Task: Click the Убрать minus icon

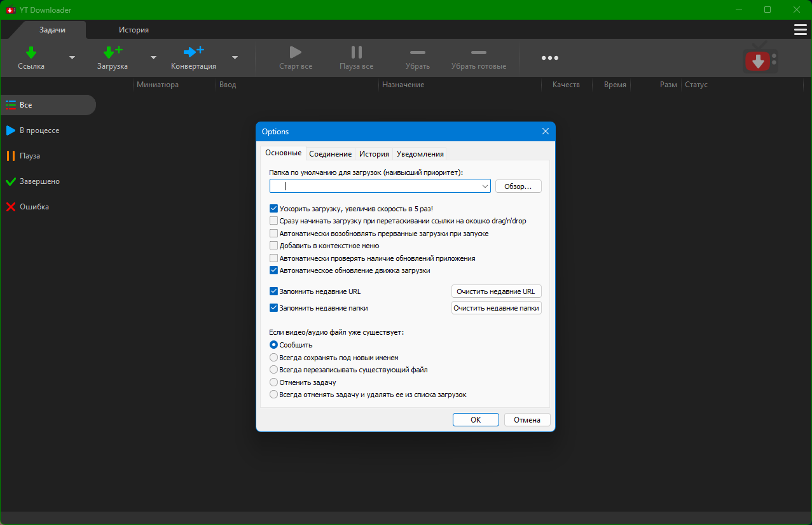Action: click(x=418, y=52)
